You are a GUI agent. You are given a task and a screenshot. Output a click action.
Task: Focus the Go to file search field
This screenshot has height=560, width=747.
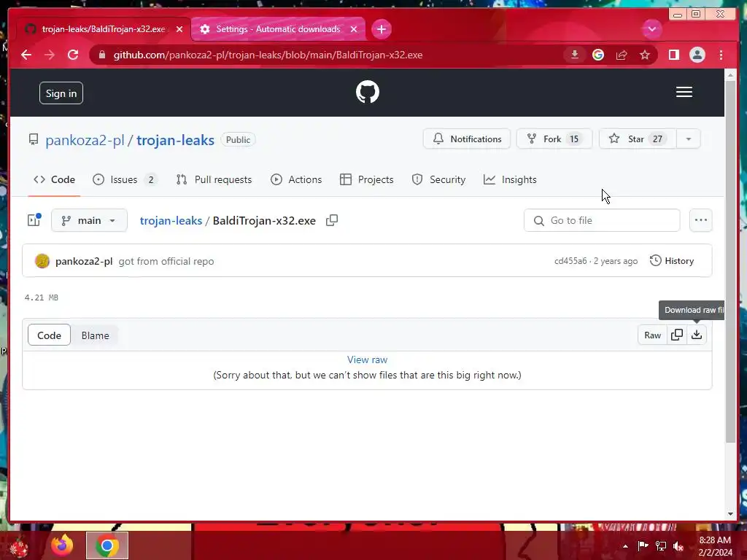coord(602,220)
